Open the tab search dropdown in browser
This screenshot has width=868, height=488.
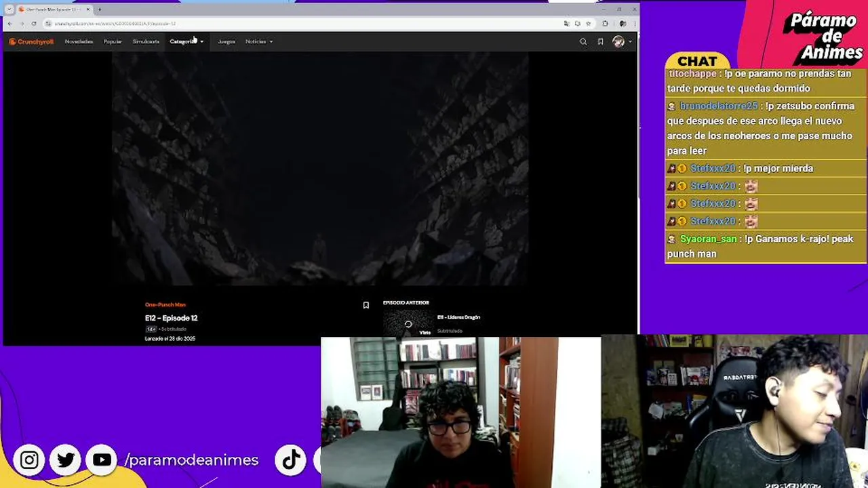[x=9, y=9]
